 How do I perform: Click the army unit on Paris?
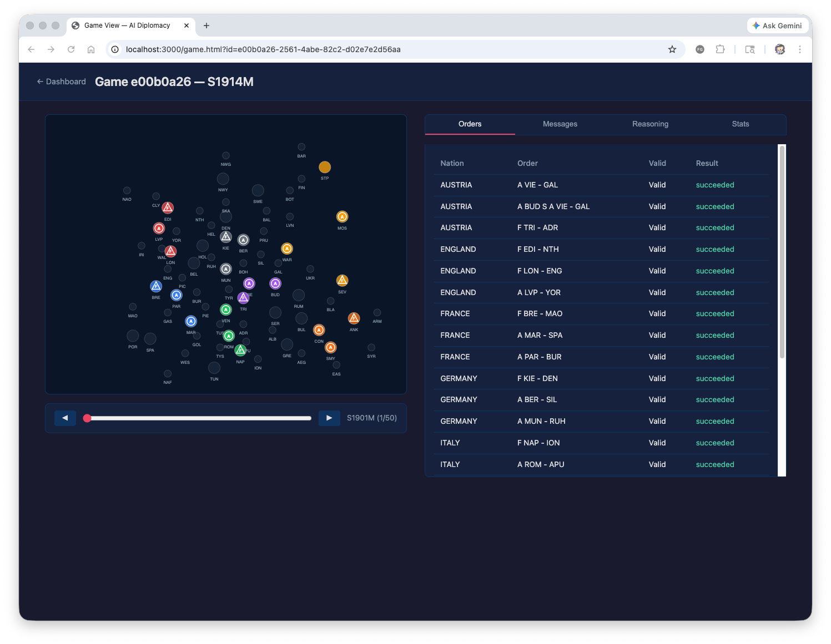point(177,295)
